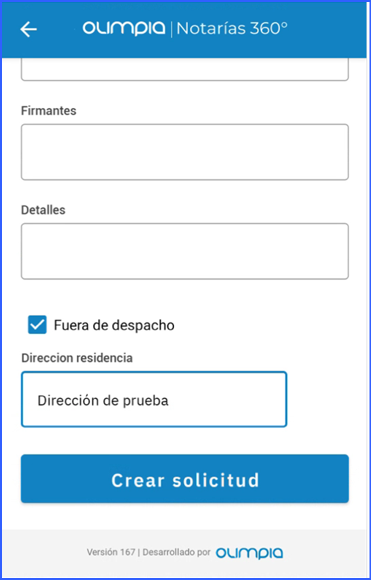The width and height of the screenshot is (371, 580).
Task: Click the vertical divider in the header logo
Action: pyautogui.click(x=171, y=29)
